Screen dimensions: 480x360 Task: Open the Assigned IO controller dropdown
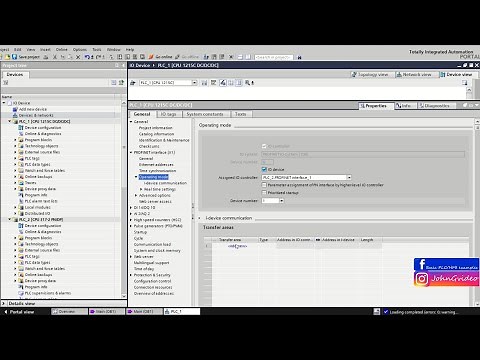(x=349, y=178)
